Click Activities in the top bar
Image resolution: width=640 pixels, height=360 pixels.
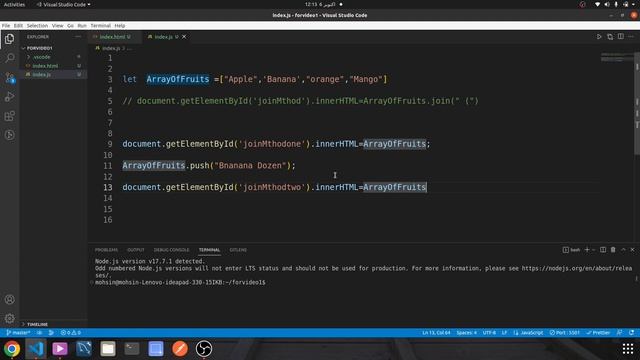14,4
